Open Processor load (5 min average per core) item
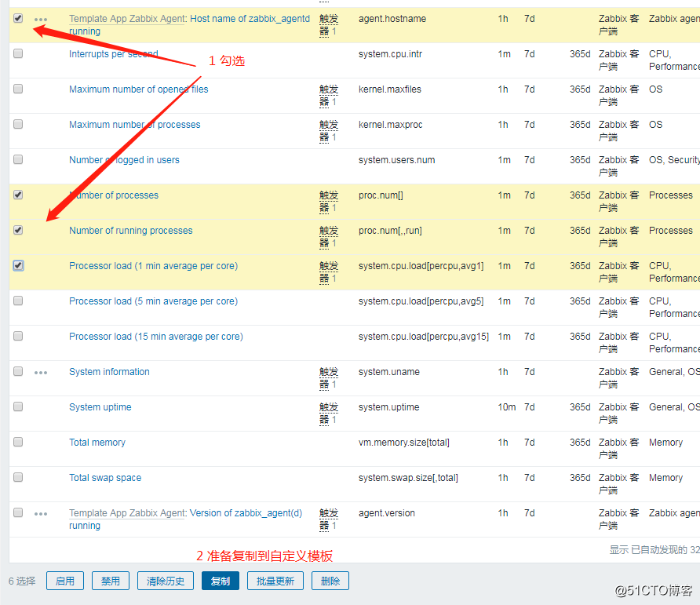 point(153,301)
